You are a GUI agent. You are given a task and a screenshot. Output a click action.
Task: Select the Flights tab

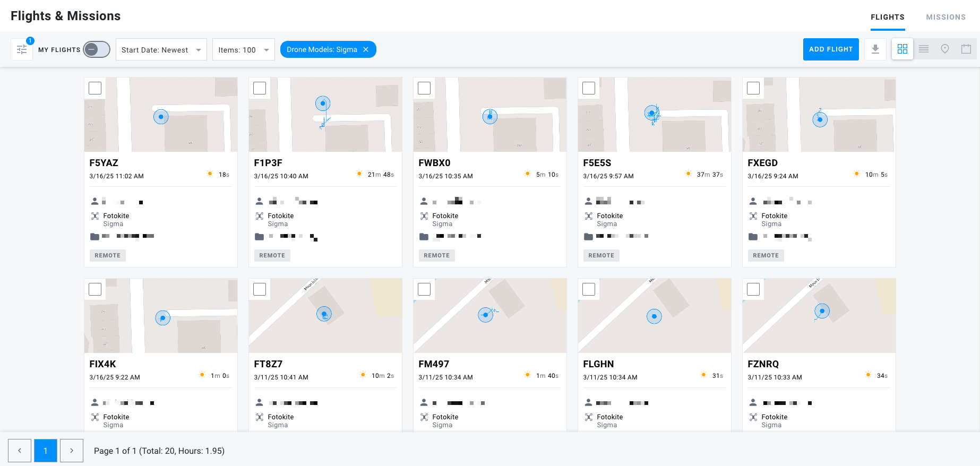888,17
